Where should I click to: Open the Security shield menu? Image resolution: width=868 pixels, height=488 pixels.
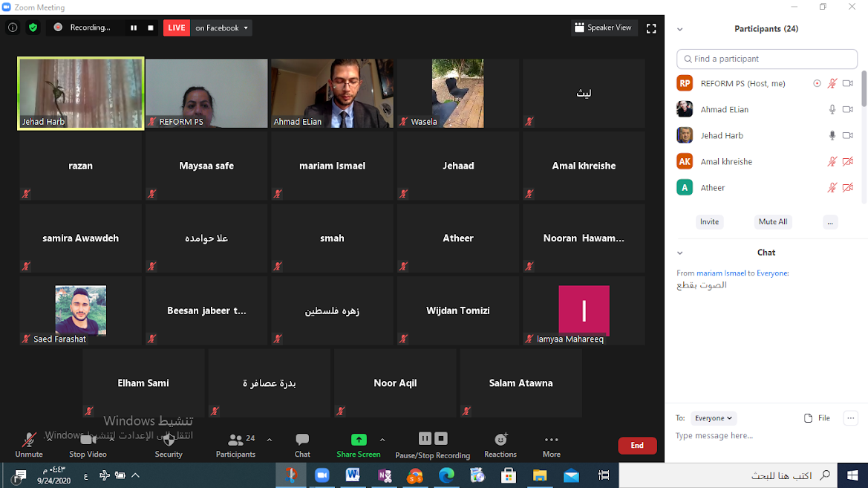point(169,440)
